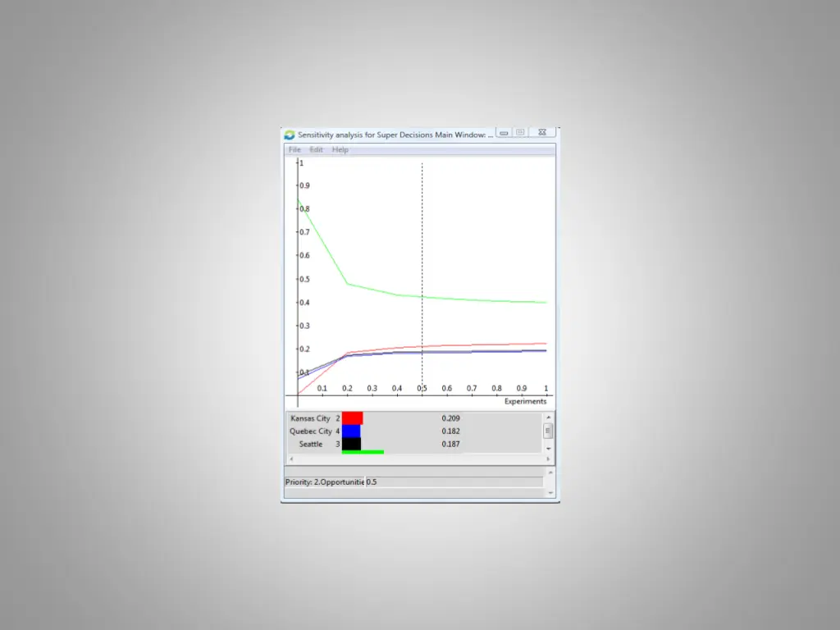Click the black Seattle color bar
The image size is (840, 630).
351,444
